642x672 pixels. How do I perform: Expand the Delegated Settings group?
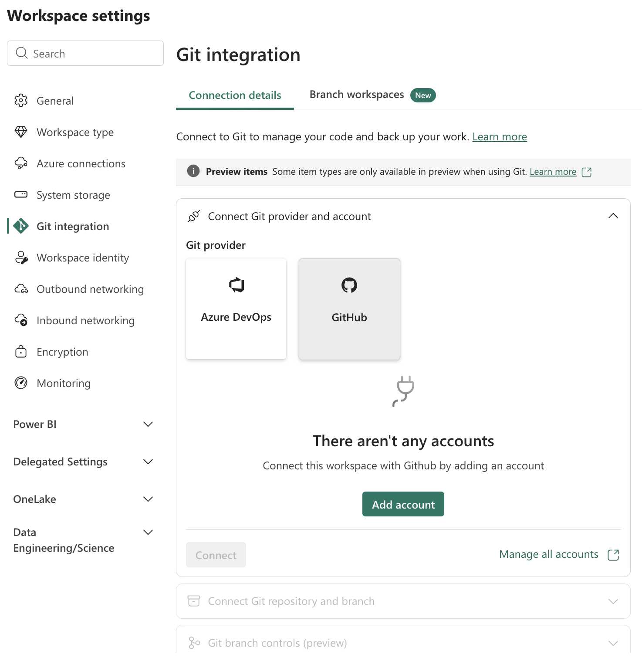[148, 462]
